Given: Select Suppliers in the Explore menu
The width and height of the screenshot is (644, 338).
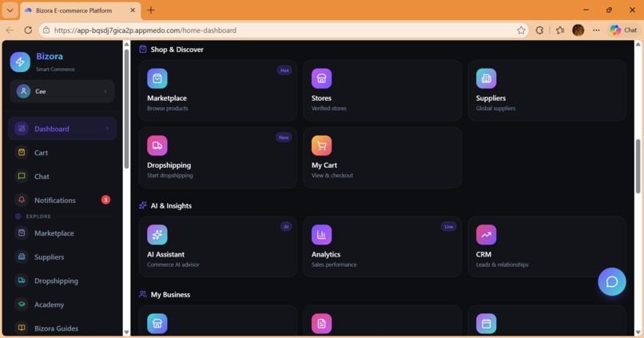Looking at the screenshot, I should (x=62, y=256).
